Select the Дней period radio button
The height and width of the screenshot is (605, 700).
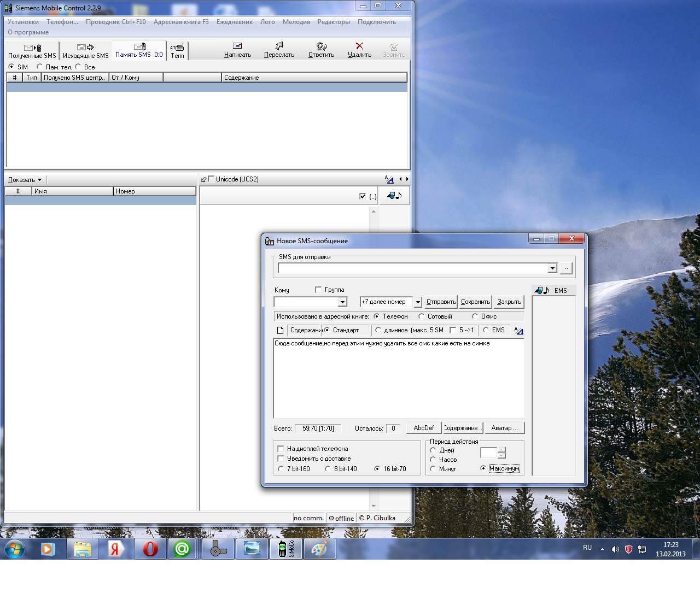click(433, 450)
